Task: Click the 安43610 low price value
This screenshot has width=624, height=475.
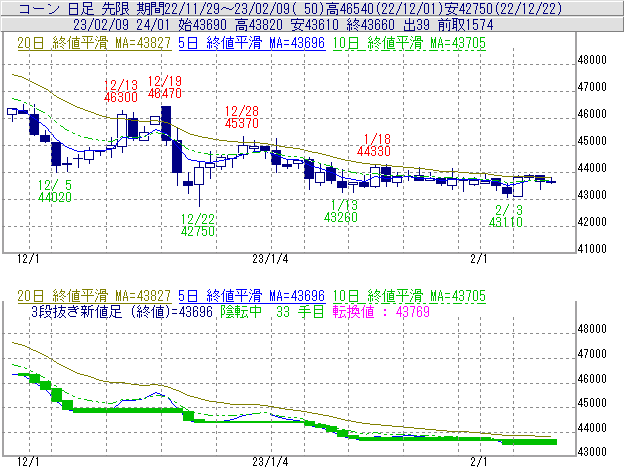Action: tap(315, 25)
